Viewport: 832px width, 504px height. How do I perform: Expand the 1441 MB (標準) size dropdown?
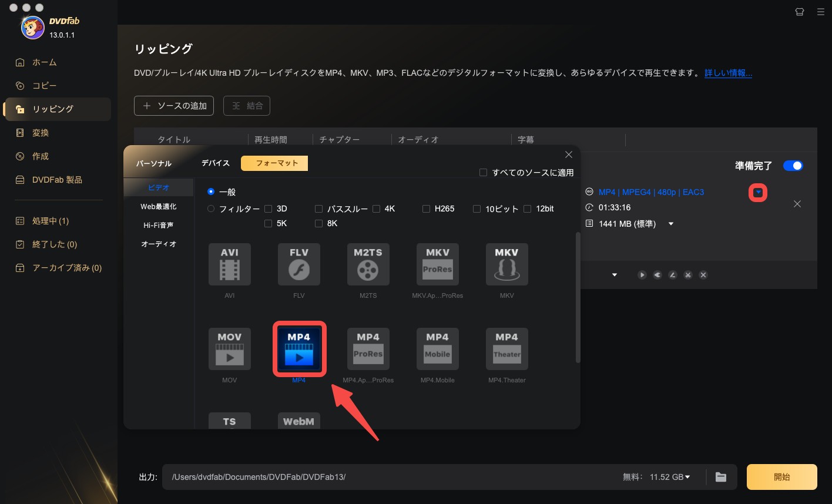671,224
